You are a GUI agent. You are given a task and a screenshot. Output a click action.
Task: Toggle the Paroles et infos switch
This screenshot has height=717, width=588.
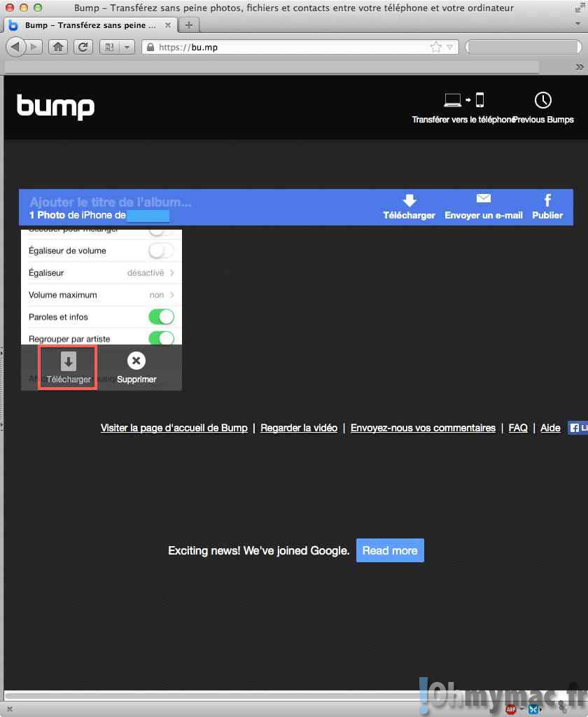pyautogui.click(x=161, y=317)
